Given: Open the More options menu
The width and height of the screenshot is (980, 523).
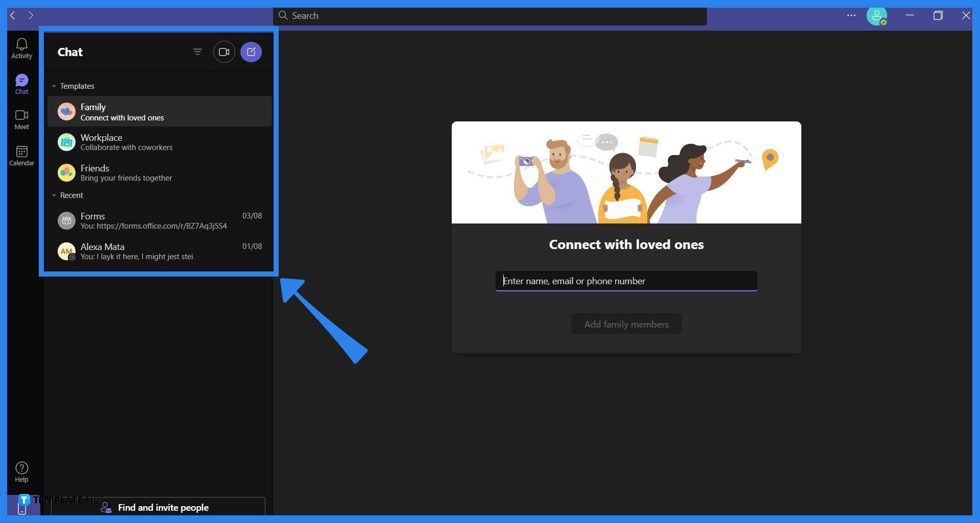Looking at the screenshot, I should click(851, 15).
